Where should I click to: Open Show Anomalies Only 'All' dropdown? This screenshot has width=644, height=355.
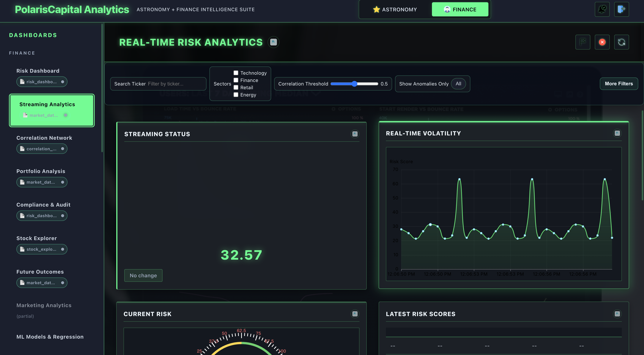coord(458,84)
